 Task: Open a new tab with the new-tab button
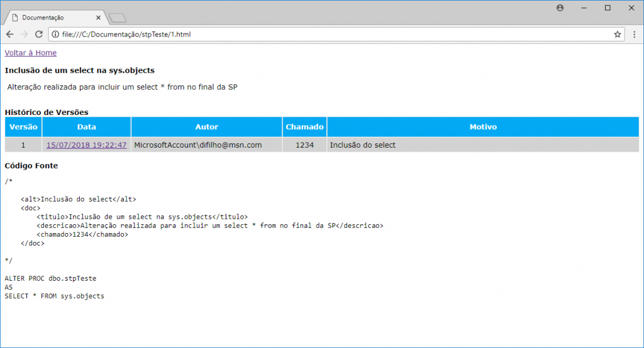[118, 18]
